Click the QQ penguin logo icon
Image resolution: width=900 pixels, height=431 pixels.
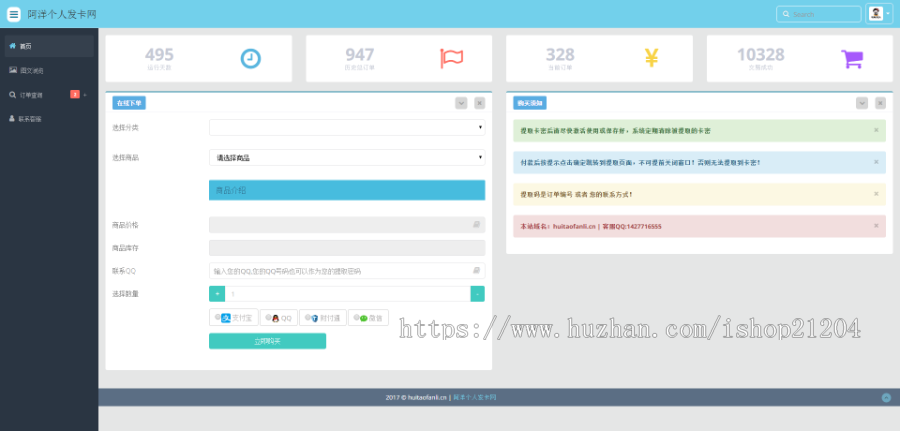click(276, 318)
